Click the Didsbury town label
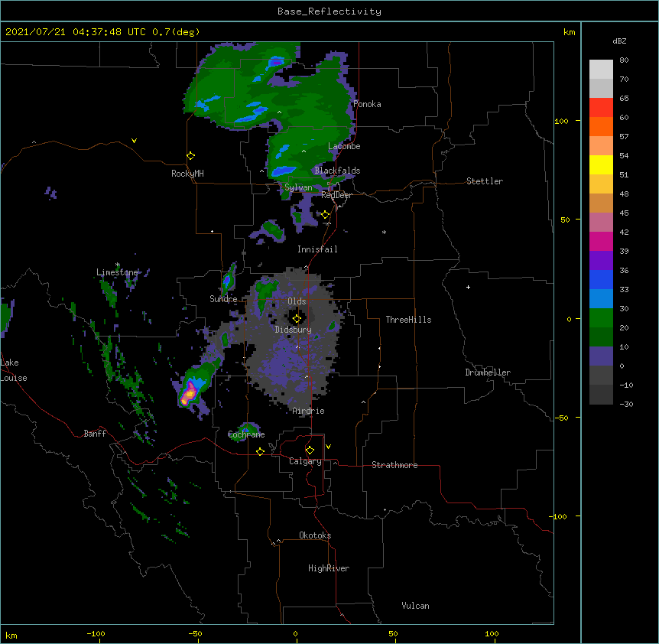Screen dimensions: 659x644 (294, 330)
